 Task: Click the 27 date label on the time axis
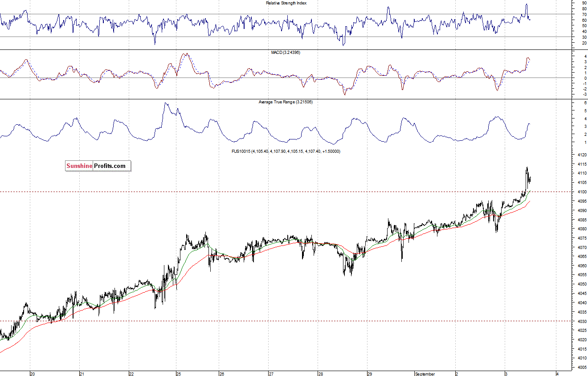271,374
